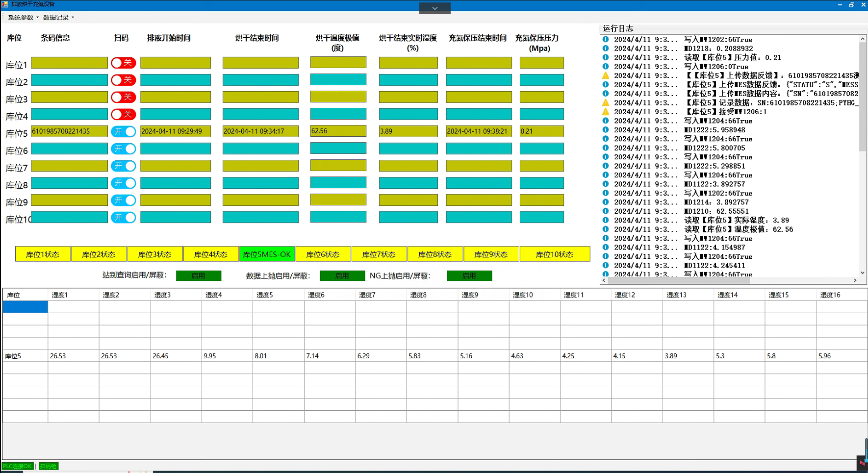This screenshot has width=868, height=473.
Task: Click the scroll-up arrow in log panel
Action: click(863, 39)
